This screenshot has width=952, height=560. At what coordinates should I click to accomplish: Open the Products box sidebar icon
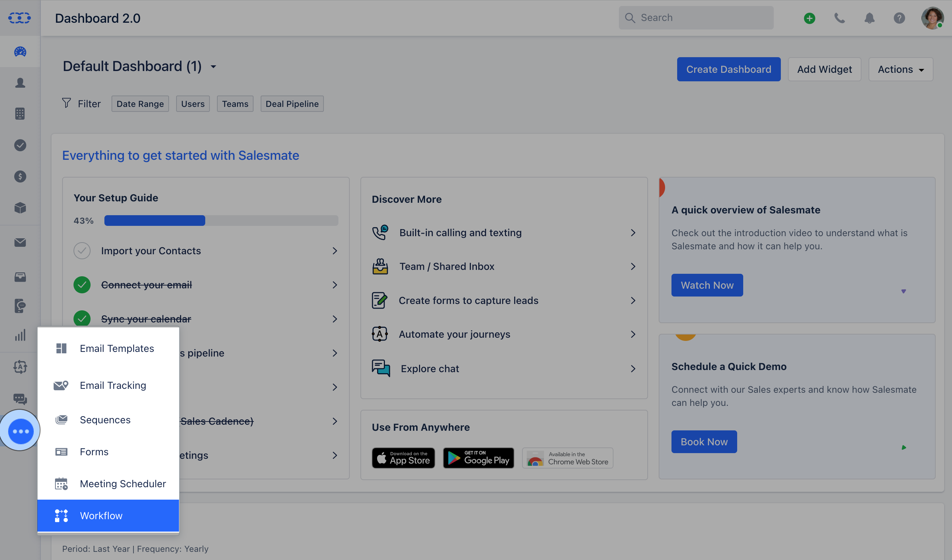tap(20, 207)
